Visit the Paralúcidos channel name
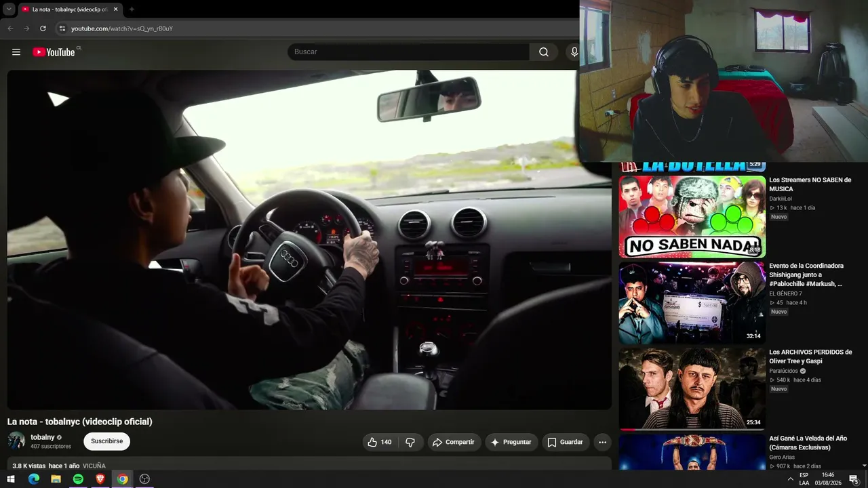 783,371
